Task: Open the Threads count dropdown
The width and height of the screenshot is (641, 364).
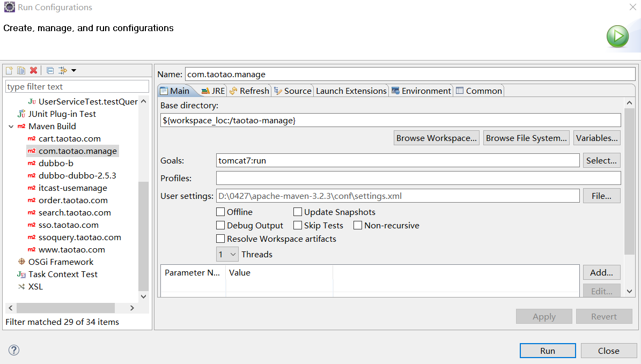Action: [227, 254]
